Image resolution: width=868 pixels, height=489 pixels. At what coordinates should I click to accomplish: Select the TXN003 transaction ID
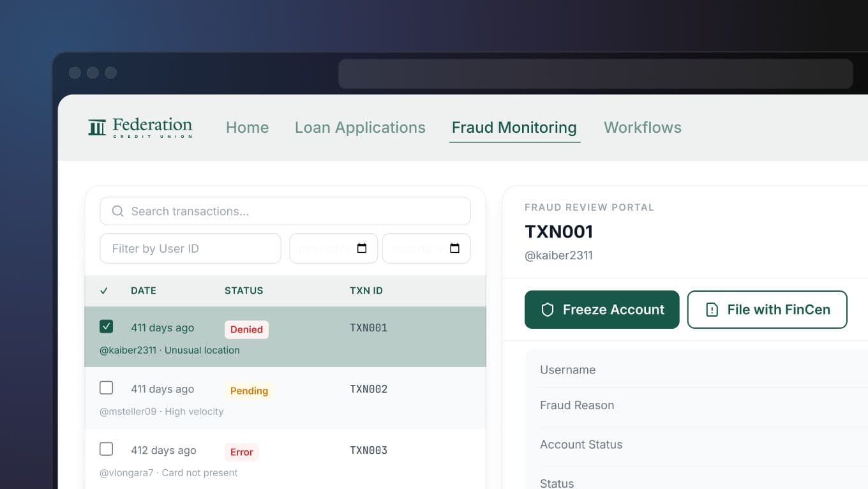(369, 450)
